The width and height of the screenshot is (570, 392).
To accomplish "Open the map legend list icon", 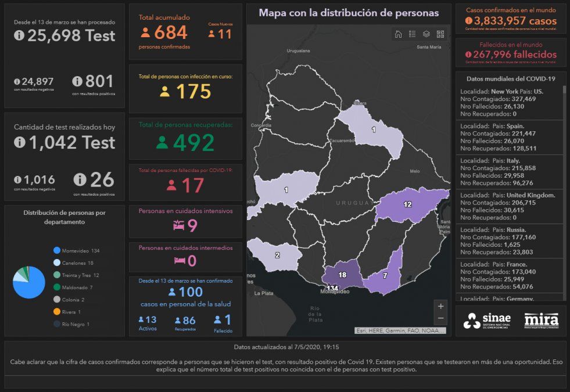I will [x=412, y=34].
